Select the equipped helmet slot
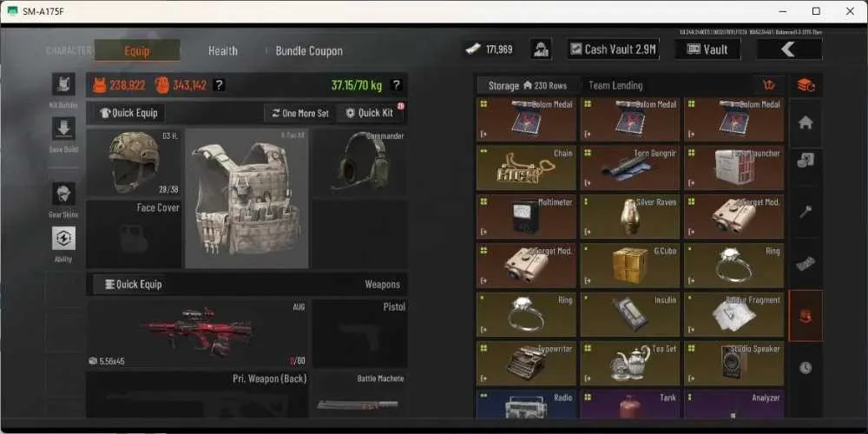 134,162
